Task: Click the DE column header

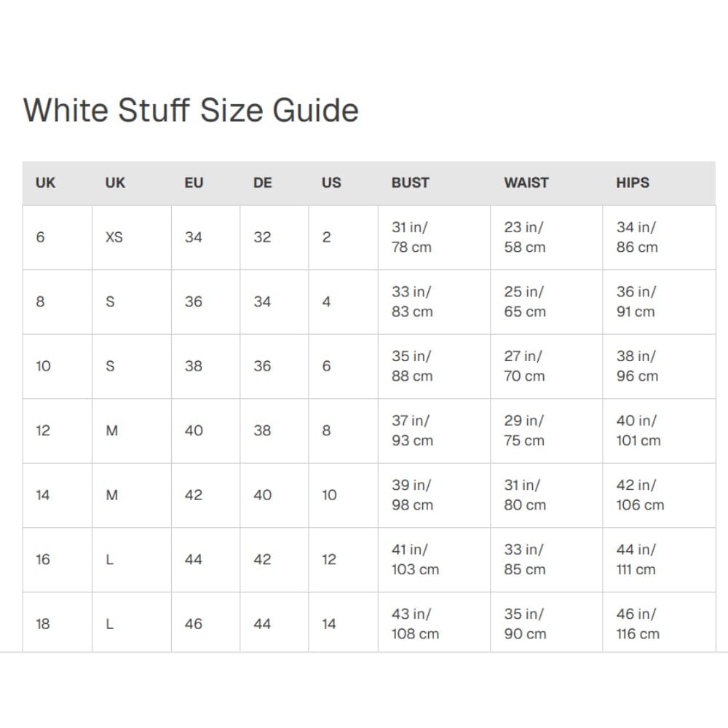Action: point(263,183)
